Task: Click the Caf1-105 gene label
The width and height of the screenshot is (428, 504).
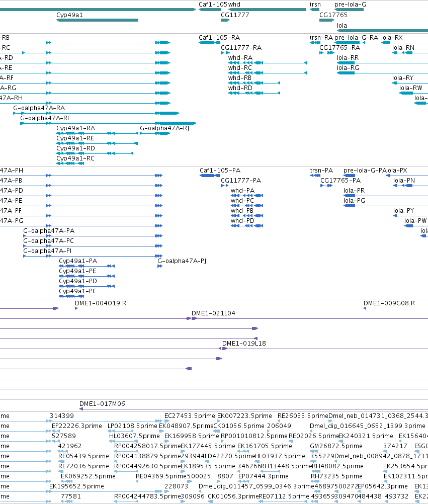Action: click(x=213, y=5)
